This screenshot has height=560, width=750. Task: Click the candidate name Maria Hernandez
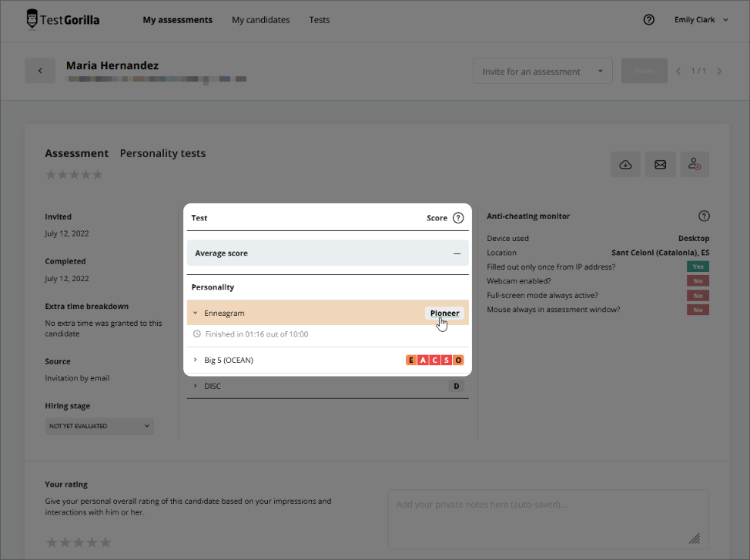tap(112, 65)
